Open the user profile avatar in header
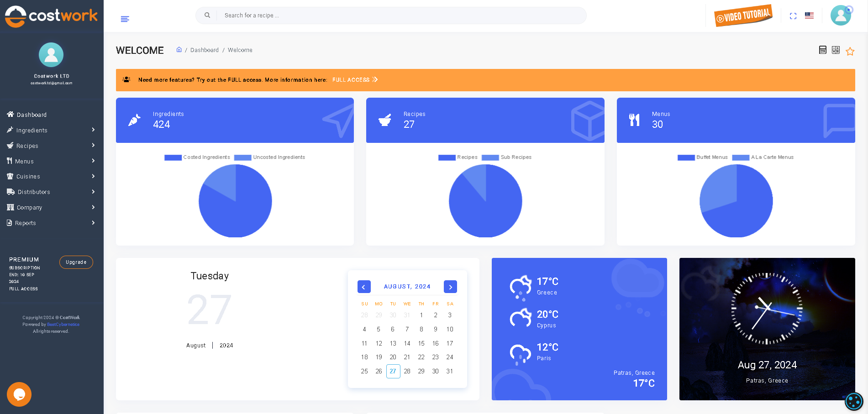 [x=841, y=16]
